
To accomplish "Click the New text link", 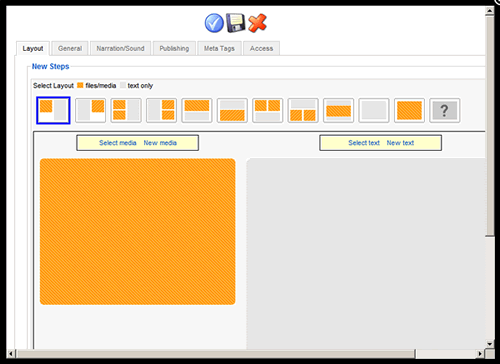I will (400, 143).
